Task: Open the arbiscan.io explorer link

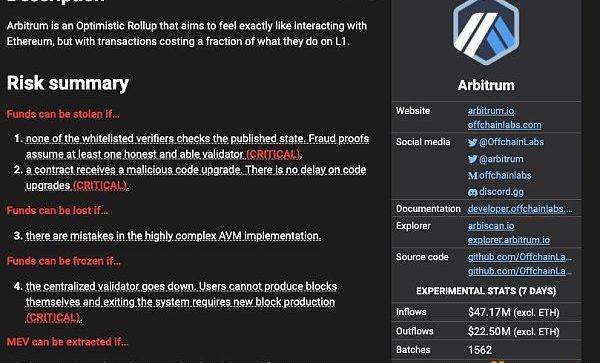Action: click(491, 226)
